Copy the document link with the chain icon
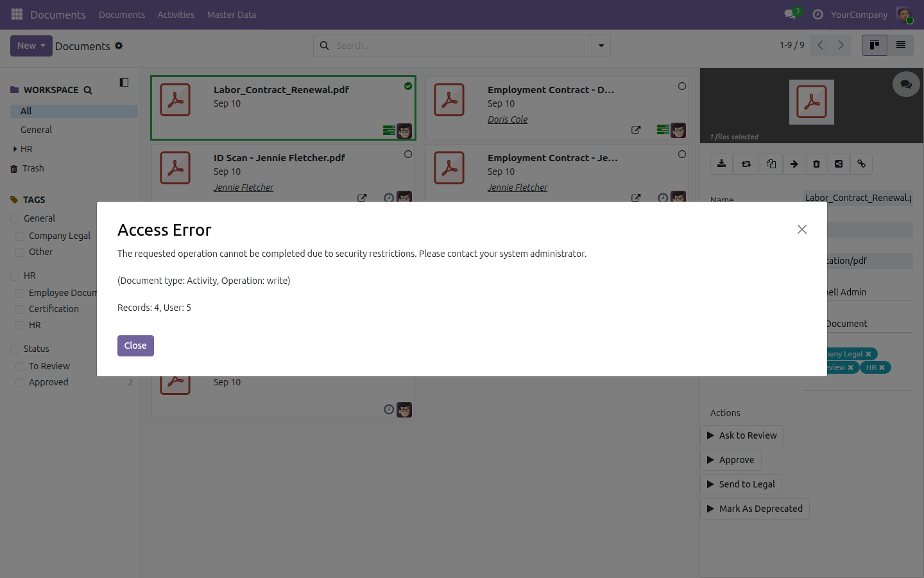Screen dimensions: 924x578 (861, 164)
